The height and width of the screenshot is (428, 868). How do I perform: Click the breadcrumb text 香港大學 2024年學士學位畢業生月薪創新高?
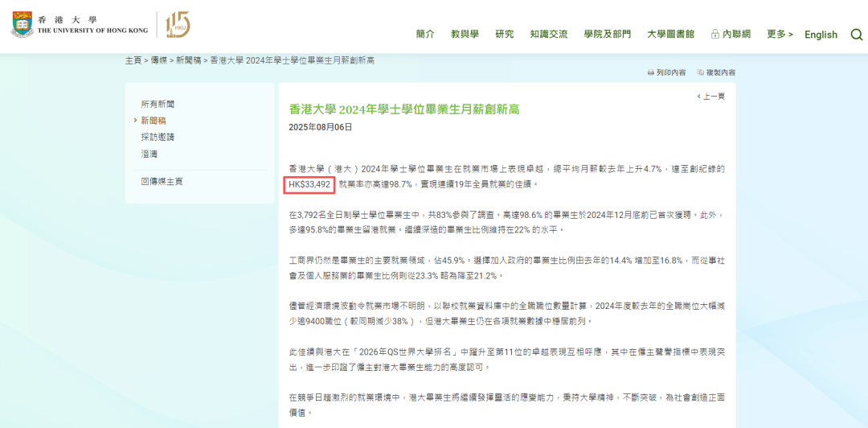point(293,60)
